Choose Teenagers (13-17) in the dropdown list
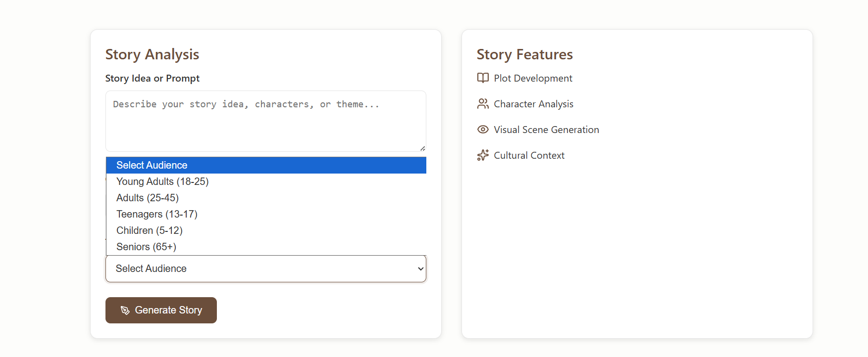Image resolution: width=868 pixels, height=357 pixels. tap(157, 214)
